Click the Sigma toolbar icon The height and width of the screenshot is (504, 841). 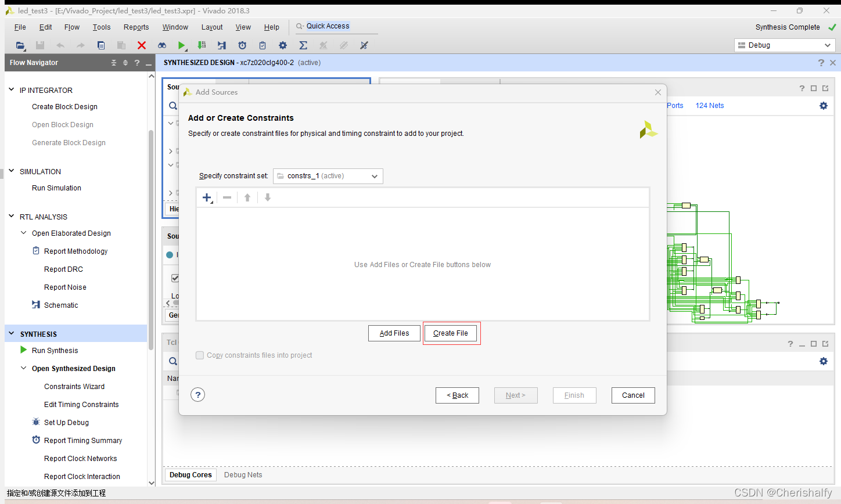(303, 45)
